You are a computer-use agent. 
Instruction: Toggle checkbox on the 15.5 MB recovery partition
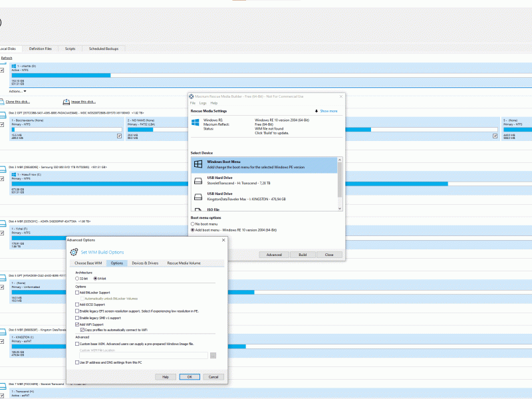tap(120, 136)
